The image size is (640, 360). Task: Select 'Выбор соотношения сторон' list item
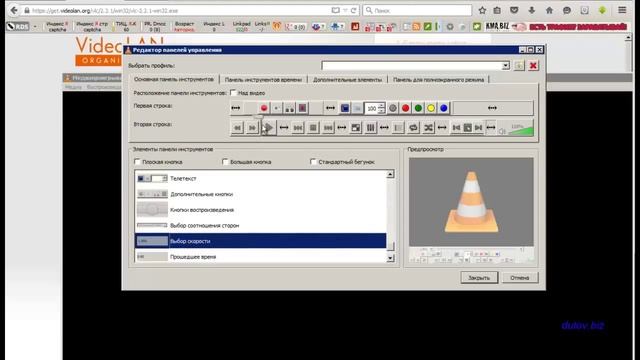coord(260,225)
